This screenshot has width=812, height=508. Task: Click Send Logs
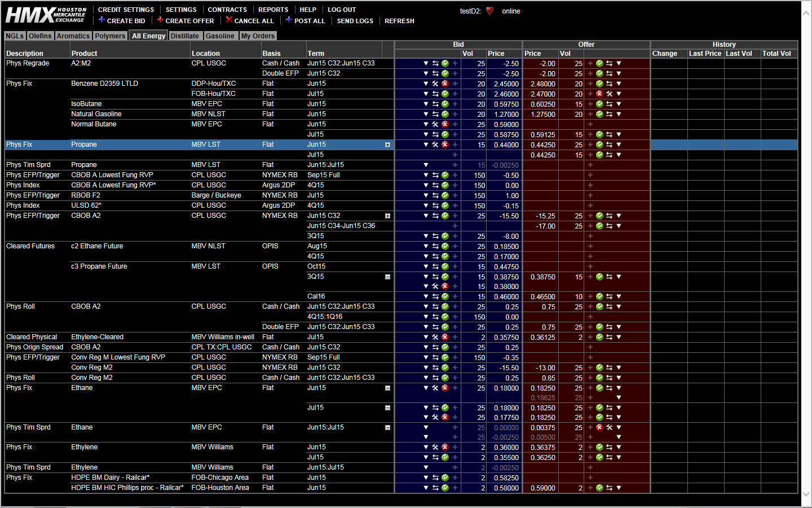(x=355, y=21)
